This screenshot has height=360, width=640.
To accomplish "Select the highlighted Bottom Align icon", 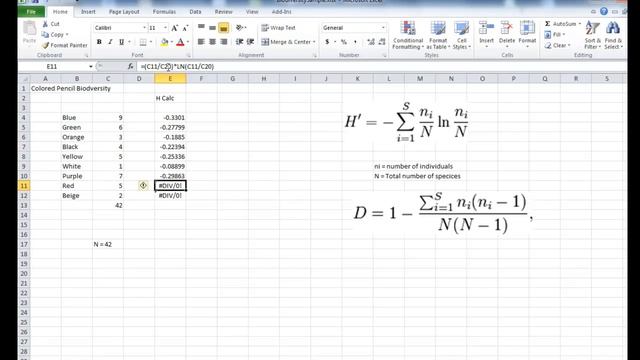I will (x=223, y=28).
